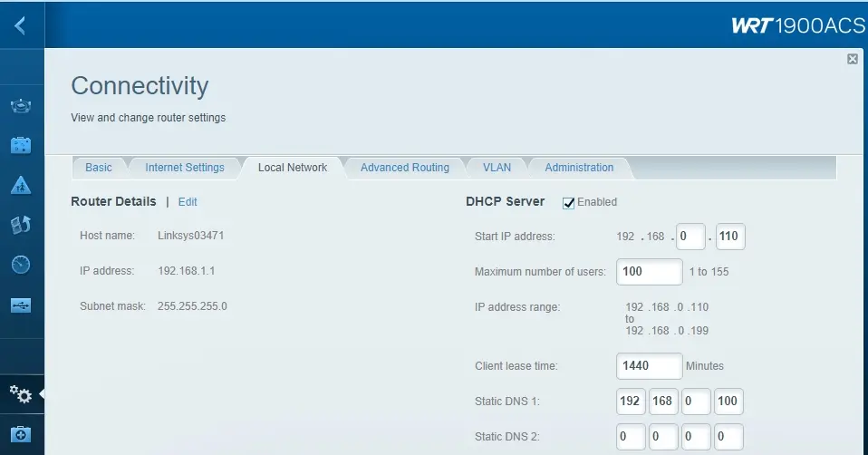
Task: Toggle the DHCP Server Enabled checkbox
Action: [x=568, y=203]
